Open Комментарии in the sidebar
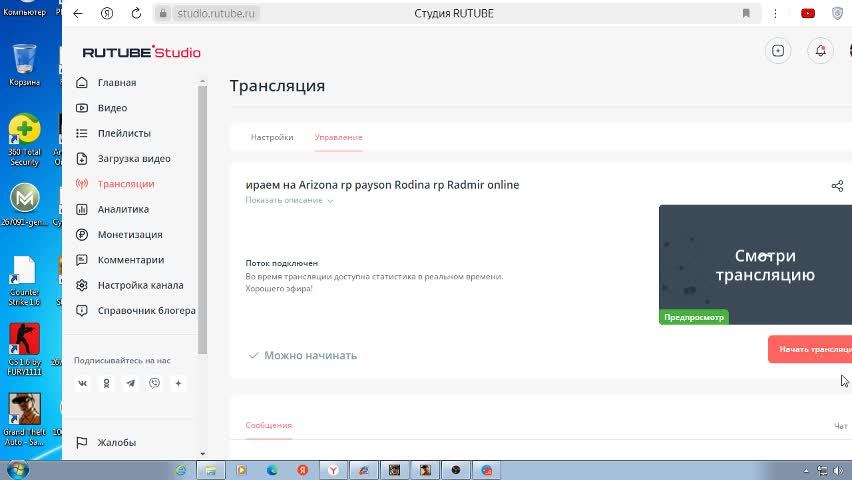Viewport: 852px width, 480px height. coord(120,260)
